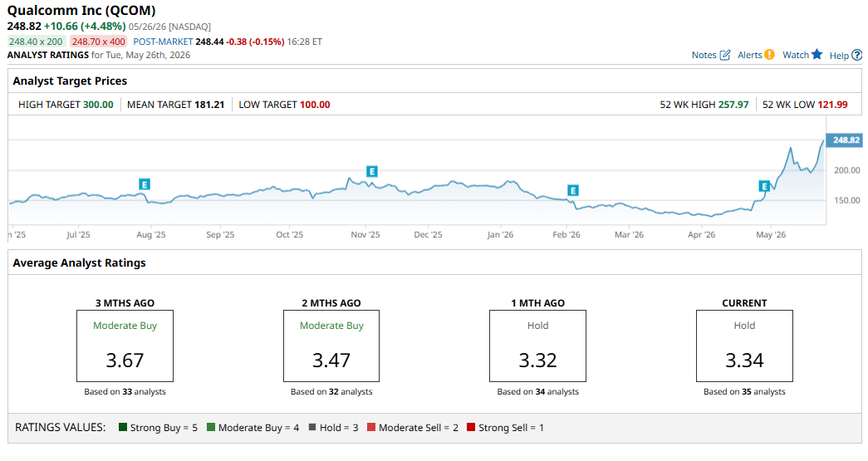Open the Help question mark icon

[x=856, y=55]
